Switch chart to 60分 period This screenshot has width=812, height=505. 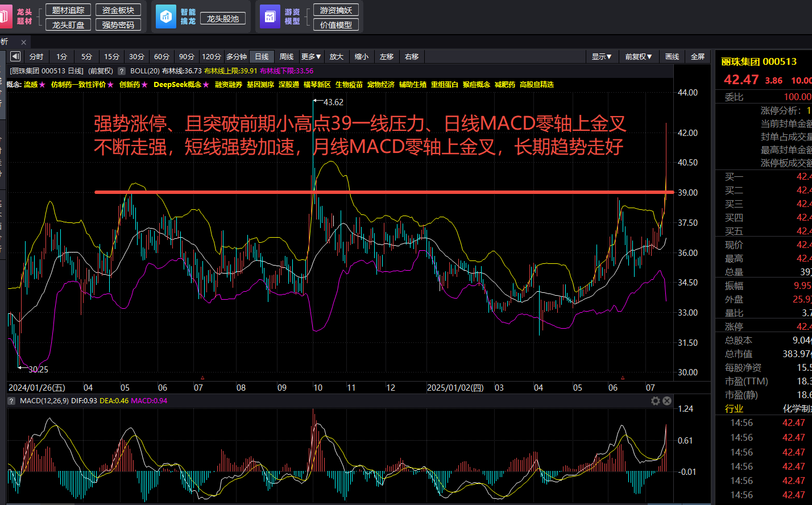click(x=161, y=57)
